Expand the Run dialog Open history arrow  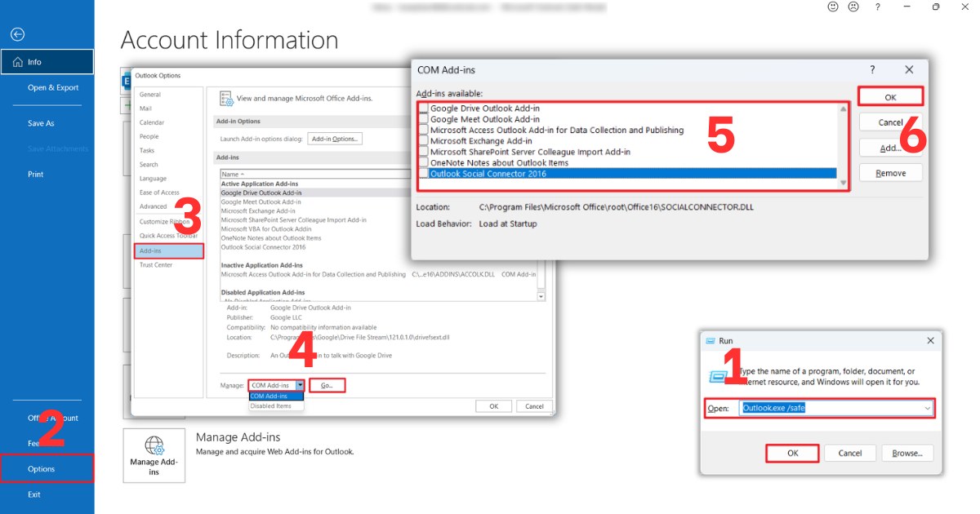point(927,408)
